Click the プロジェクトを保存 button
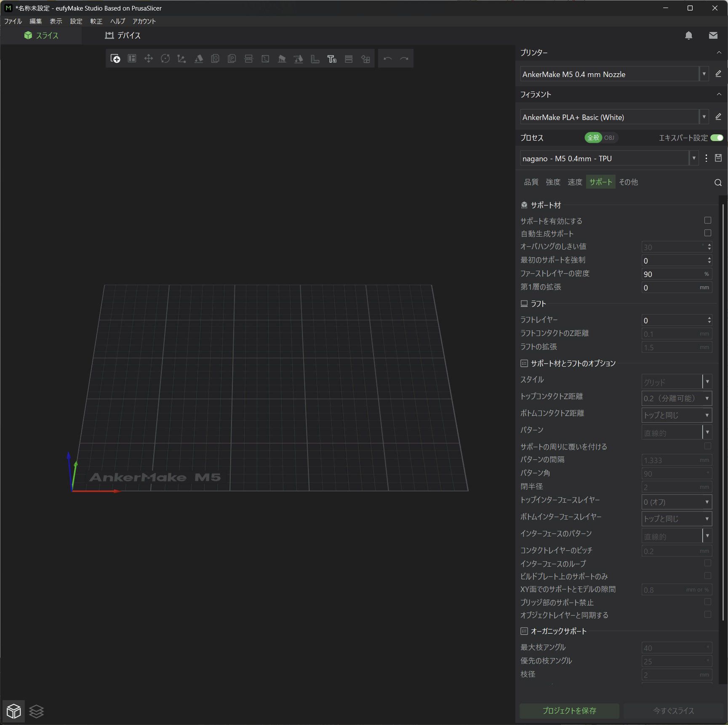This screenshot has width=728, height=725. tap(569, 711)
